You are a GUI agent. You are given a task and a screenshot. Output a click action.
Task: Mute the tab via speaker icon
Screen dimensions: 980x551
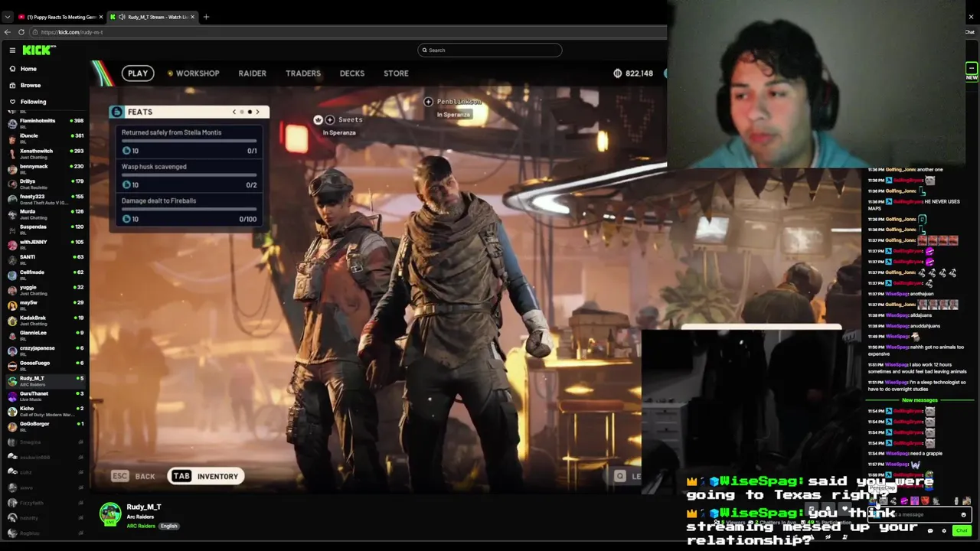(x=122, y=17)
